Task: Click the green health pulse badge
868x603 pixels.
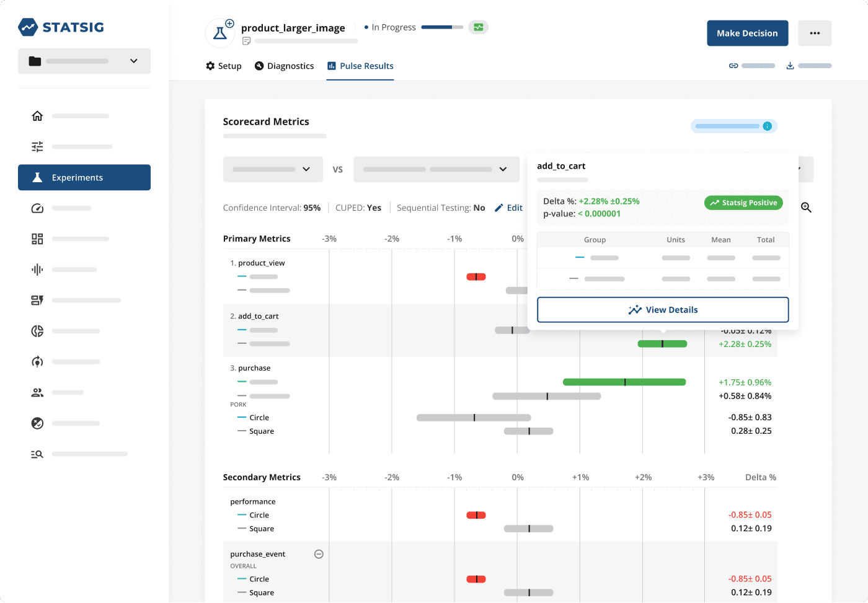Action: point(478,27)
